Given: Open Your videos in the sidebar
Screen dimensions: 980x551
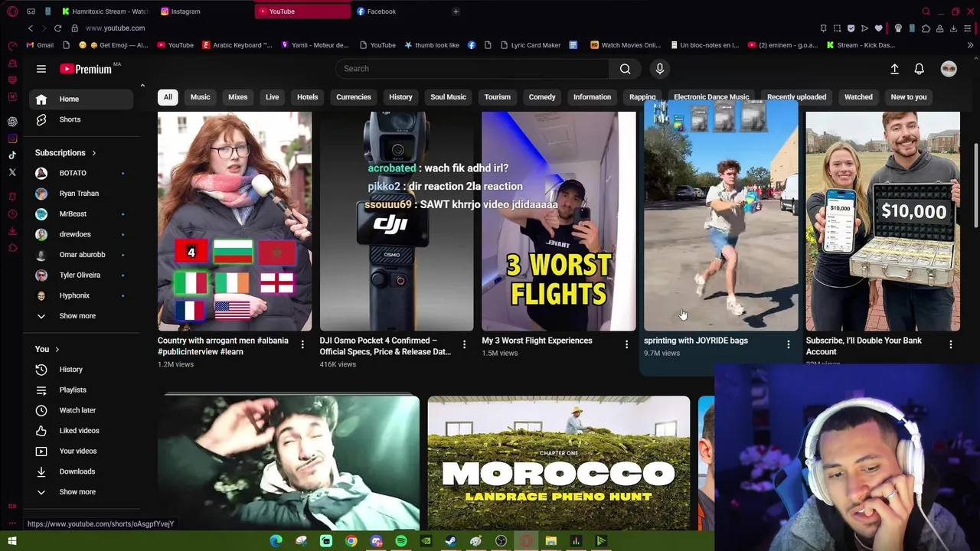Looking at the screenshot, I should (81, 451).
